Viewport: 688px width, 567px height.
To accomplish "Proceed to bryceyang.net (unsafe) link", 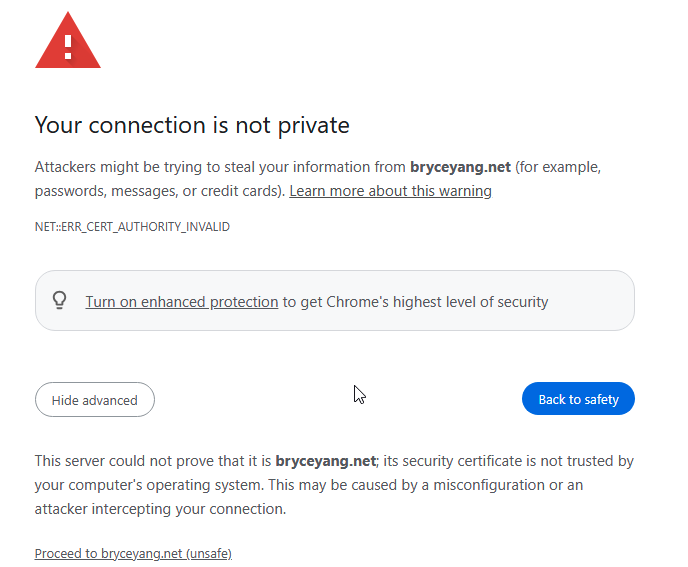I will point(133,553).
